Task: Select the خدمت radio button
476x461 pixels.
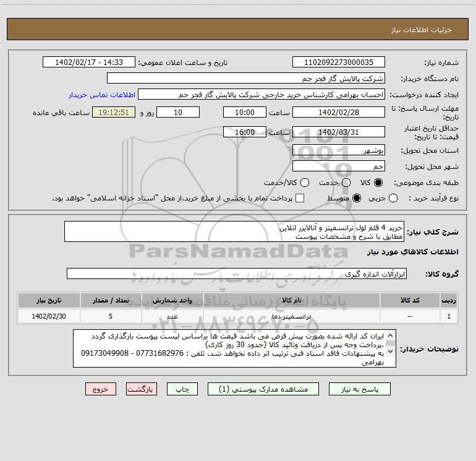Action: [346, 183]
